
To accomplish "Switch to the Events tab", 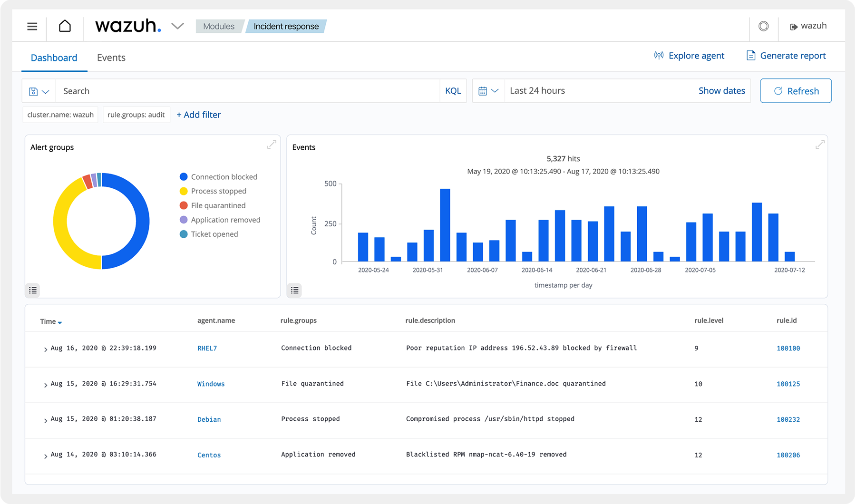I will (x=111, y=58).
